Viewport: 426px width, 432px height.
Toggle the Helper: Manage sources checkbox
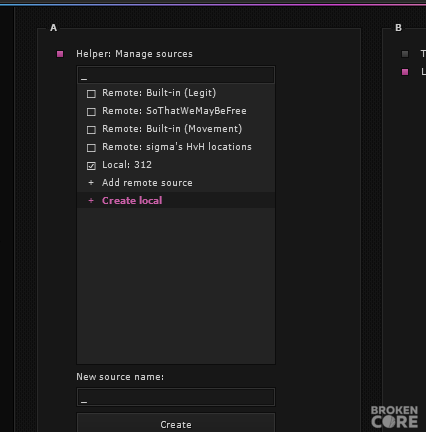pos(60,54)
